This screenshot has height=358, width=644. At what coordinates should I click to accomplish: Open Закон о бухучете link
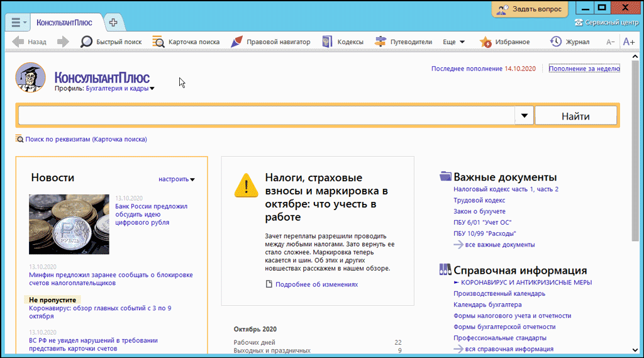[x=479, y=211]
